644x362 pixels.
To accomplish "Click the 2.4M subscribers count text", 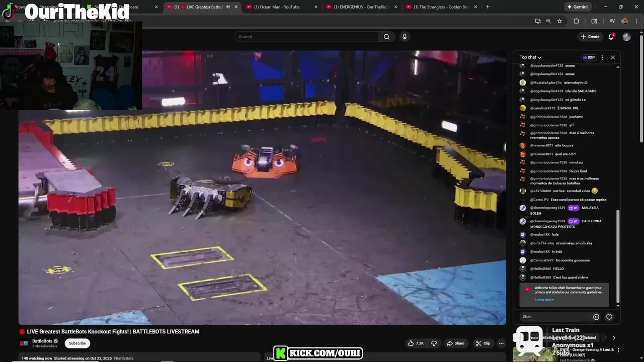I will tap(44, 346).
